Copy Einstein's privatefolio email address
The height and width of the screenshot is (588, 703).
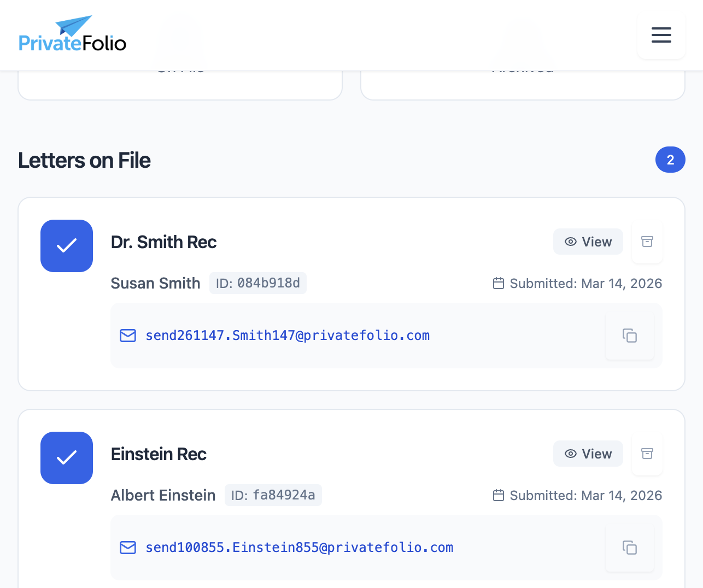click(630, 548)
